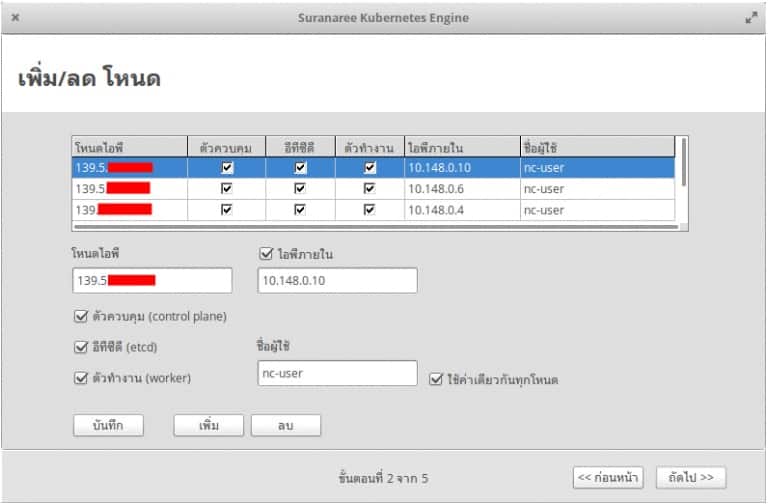The width and height of the screenshot is (768, 504).
Task: Sort by ชื่อผู้ใช้ column header
Action: click(x=597, y=147)
